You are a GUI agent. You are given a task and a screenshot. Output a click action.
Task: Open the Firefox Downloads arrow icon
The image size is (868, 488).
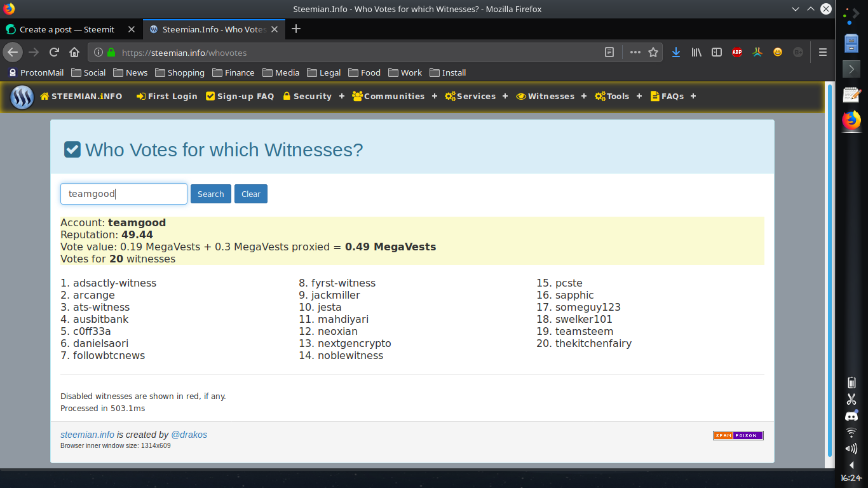click(676, 53)
